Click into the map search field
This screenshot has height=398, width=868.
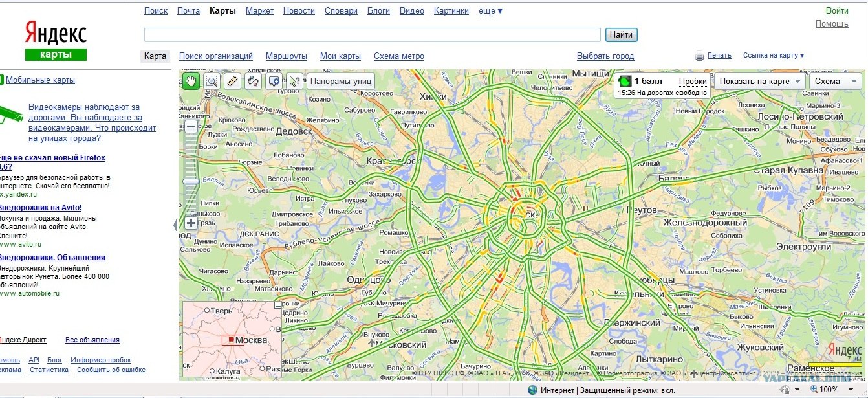point(373,35)
